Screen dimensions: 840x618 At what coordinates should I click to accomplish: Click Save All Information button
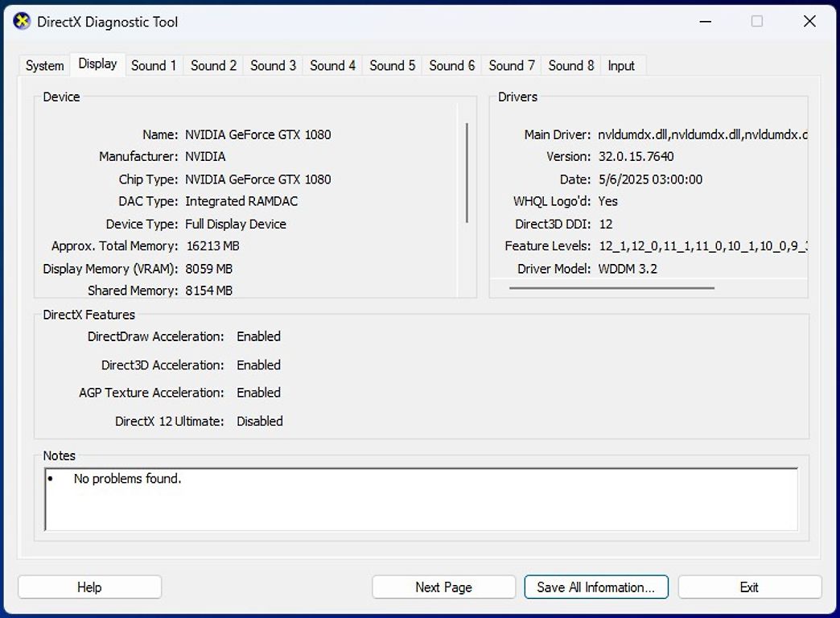(x=596, y=587)
